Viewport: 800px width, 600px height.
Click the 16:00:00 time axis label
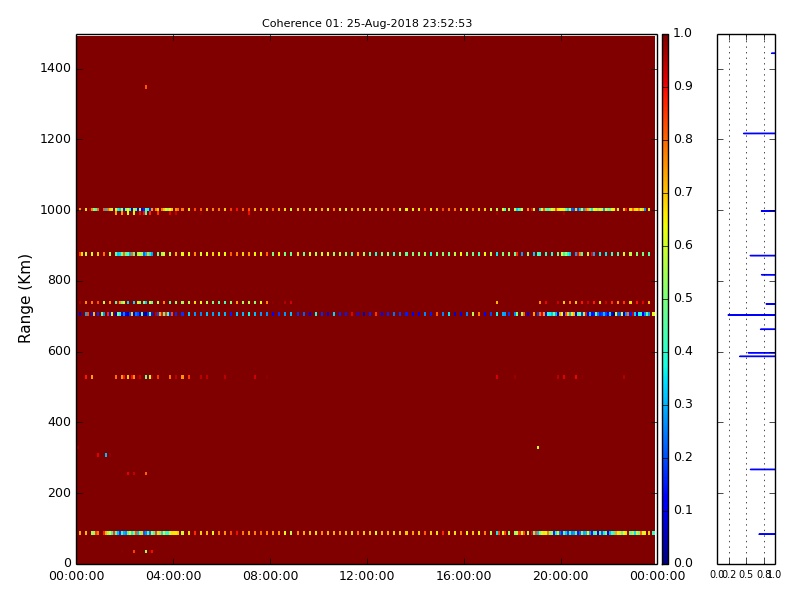pyautogui.click(x=464, y=576)
